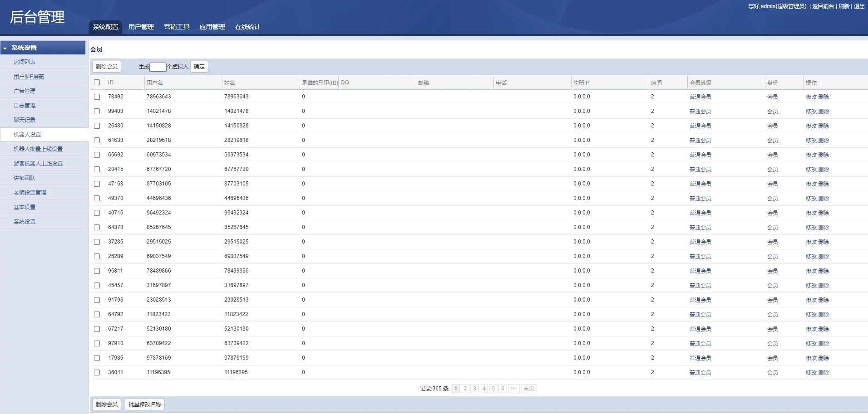868x414 pixels.
Task: Open the 在线统计 tab
Action: click(247, 27)
